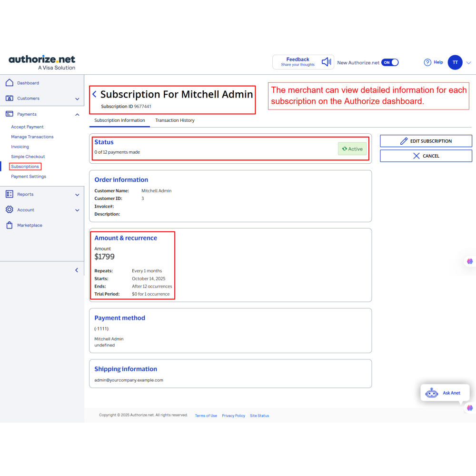Click the Reports icon in sidebar
This screenshot has height=476, width=476.
[x=9, y=194]
